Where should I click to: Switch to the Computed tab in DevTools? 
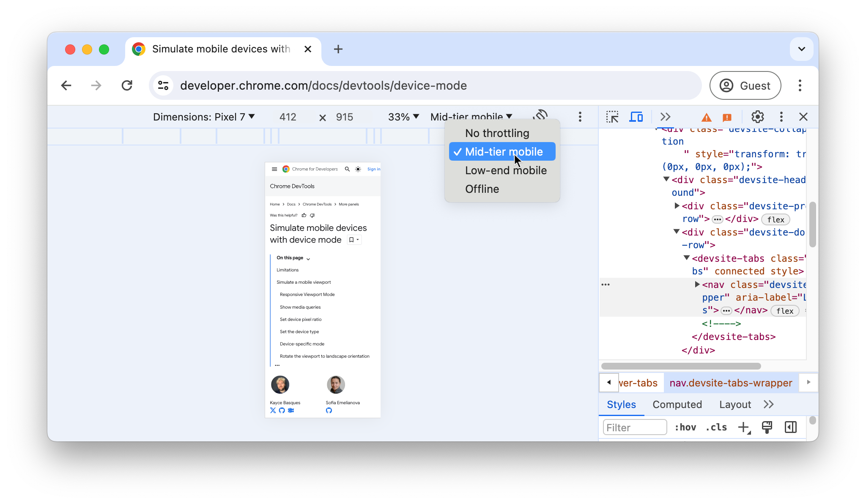[677, 404]
